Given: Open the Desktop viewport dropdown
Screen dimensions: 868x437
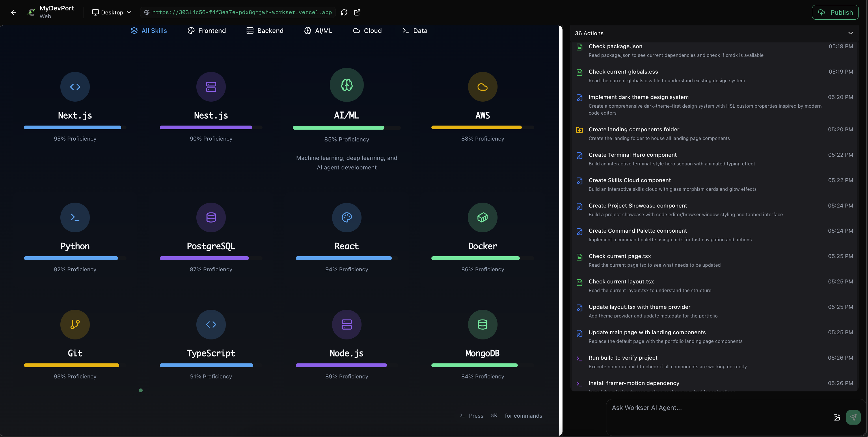Looking at the screenshot, I should 111,12.
